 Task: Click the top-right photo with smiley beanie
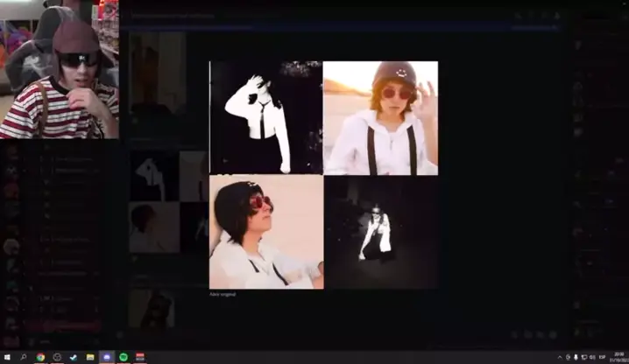pos(380,117)
